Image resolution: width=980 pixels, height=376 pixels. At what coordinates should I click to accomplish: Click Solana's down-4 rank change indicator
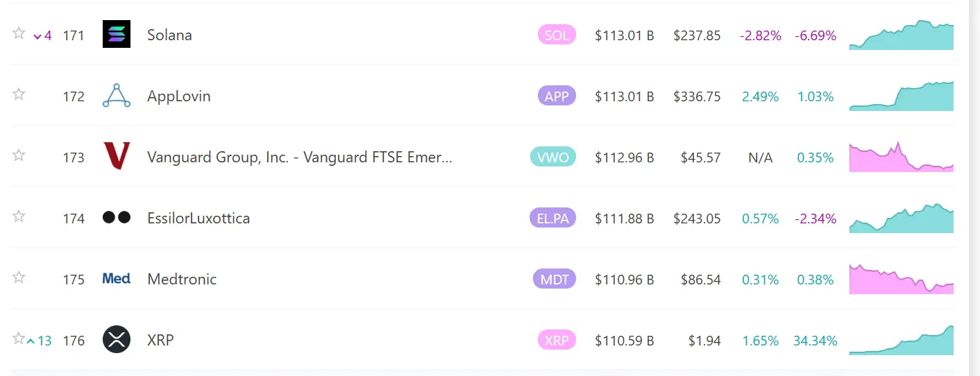(x=43, y=35)
